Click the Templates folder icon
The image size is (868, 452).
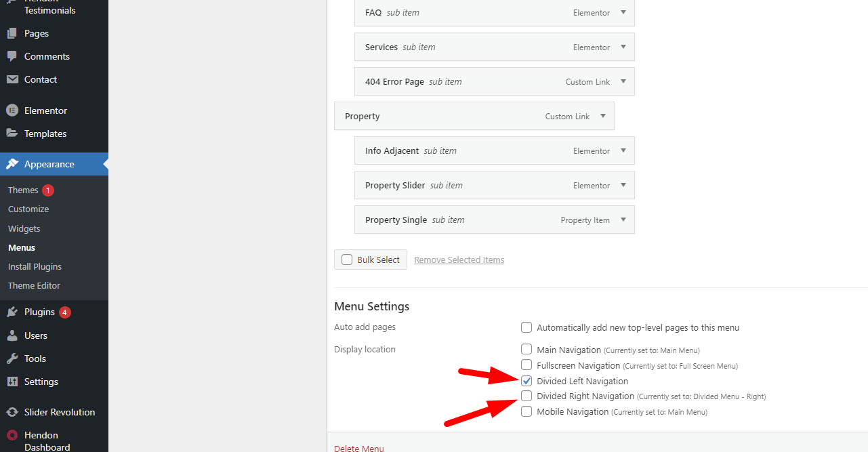pyautogui.click(x=12, y=133)
